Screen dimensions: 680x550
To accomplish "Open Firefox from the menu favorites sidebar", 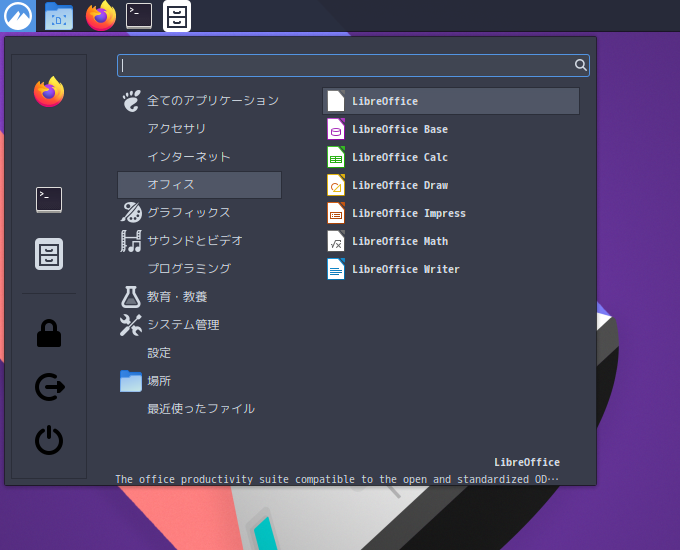I will point(49,92).
